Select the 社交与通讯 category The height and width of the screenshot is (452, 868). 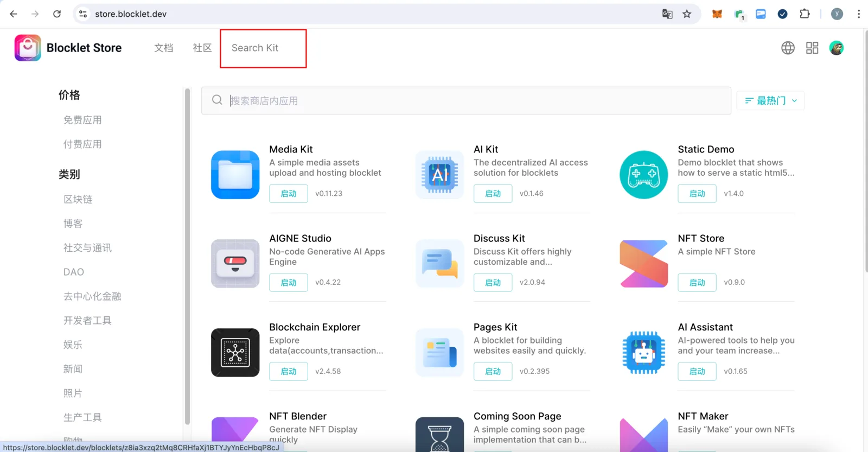coord(87,248)
